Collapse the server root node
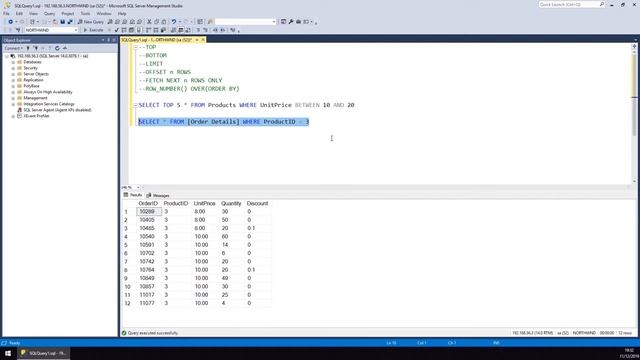Screen dimensions: 640x360 point(7,56)
